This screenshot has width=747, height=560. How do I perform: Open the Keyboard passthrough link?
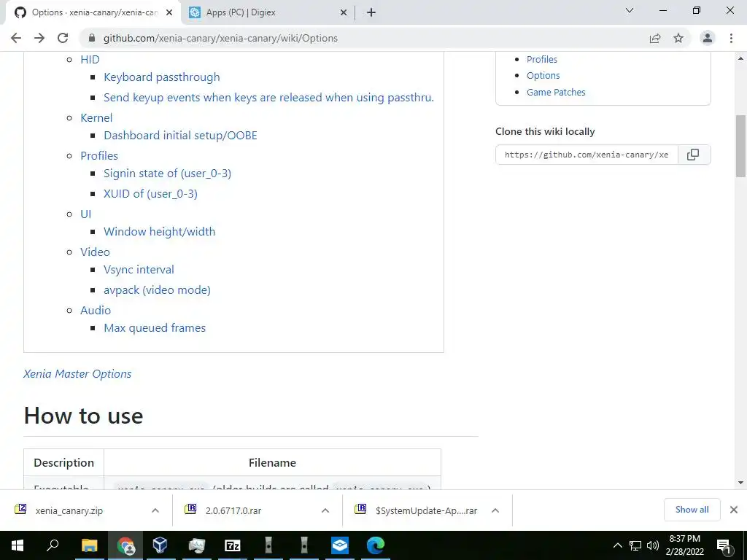[x=162, y=77]
